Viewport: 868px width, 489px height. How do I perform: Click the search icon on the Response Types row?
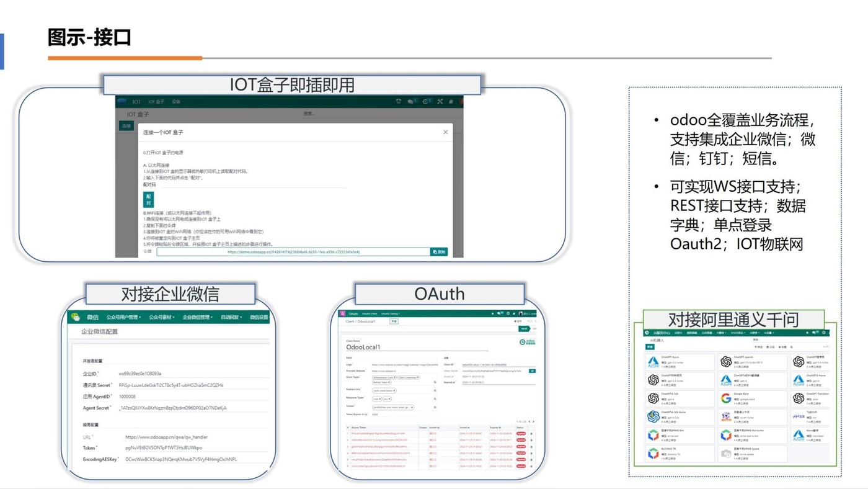coord(435,399)
